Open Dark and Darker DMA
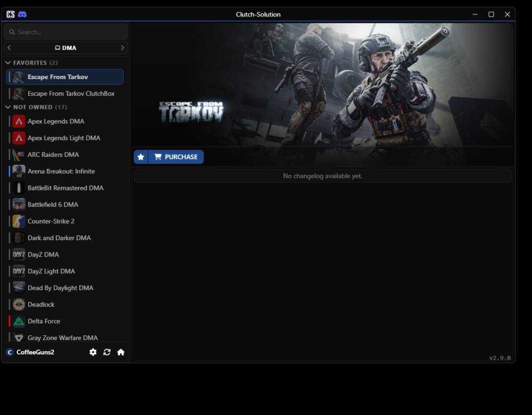The height and width of the screenshot is (415, 532). click(x=65, y=238)
